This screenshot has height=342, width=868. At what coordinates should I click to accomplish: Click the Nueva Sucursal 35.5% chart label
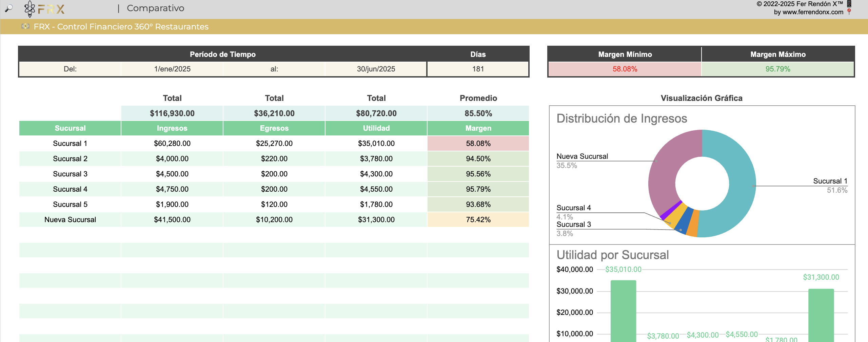[x=582, y=161]
